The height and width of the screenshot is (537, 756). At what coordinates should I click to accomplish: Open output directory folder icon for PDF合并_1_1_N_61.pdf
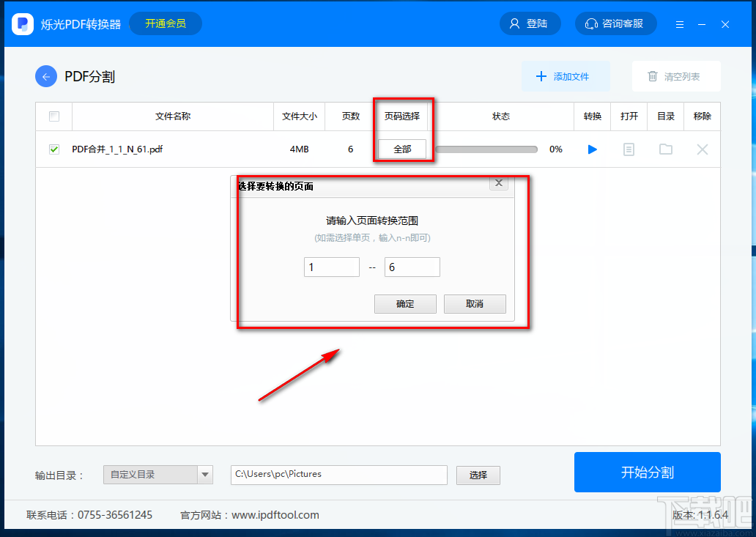click(x=665, y=149)
